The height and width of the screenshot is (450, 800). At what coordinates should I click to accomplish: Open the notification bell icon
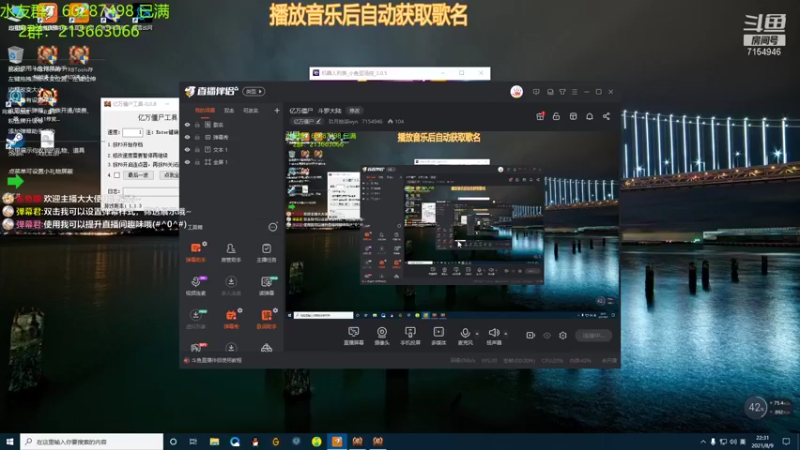[x=589, y=116]
